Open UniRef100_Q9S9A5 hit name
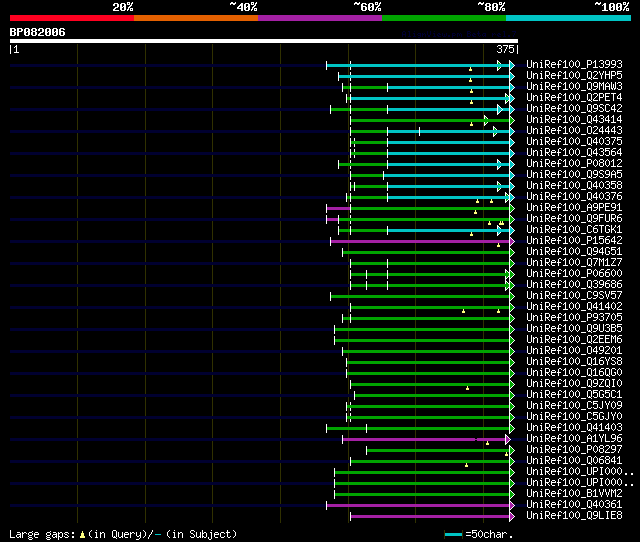Screen dimensions: 640x542 point(574,175)
